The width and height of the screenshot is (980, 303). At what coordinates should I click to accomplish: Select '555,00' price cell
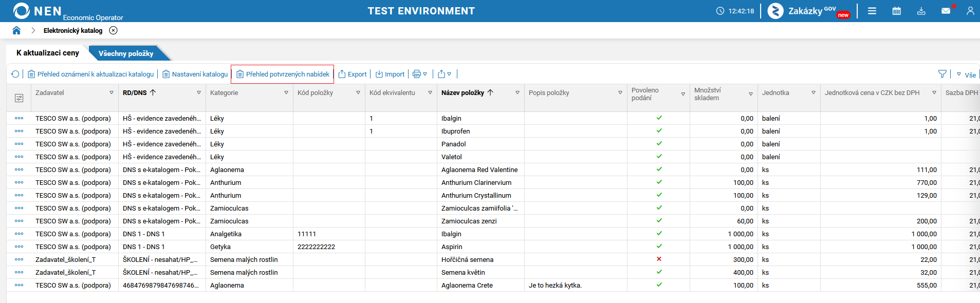coord(881,285)
